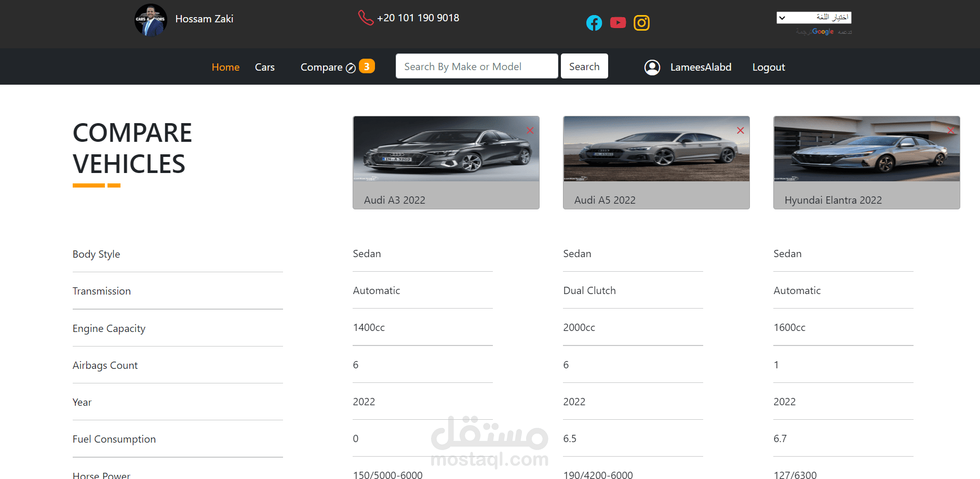The width and height of the screenshot is (980, 479).
Task: Remove Audi A3 2022 from comparison
Action: 530,130
